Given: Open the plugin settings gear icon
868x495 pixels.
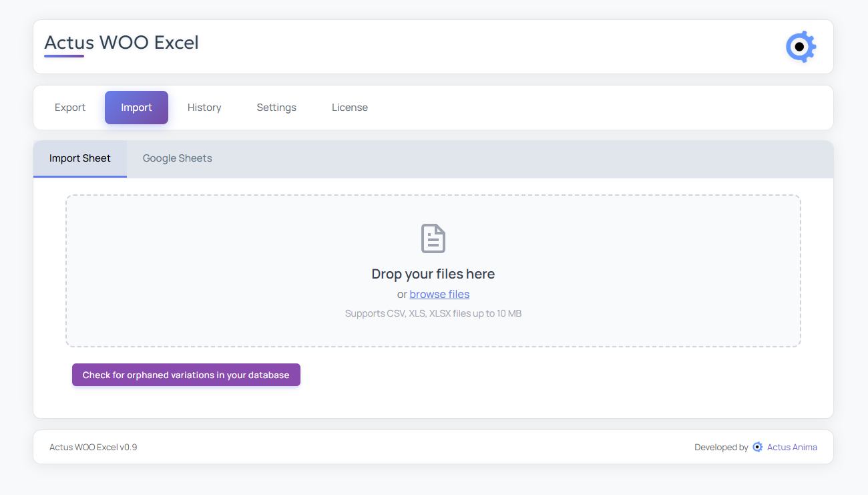Looking at the screenshot, I should point(801,46).
